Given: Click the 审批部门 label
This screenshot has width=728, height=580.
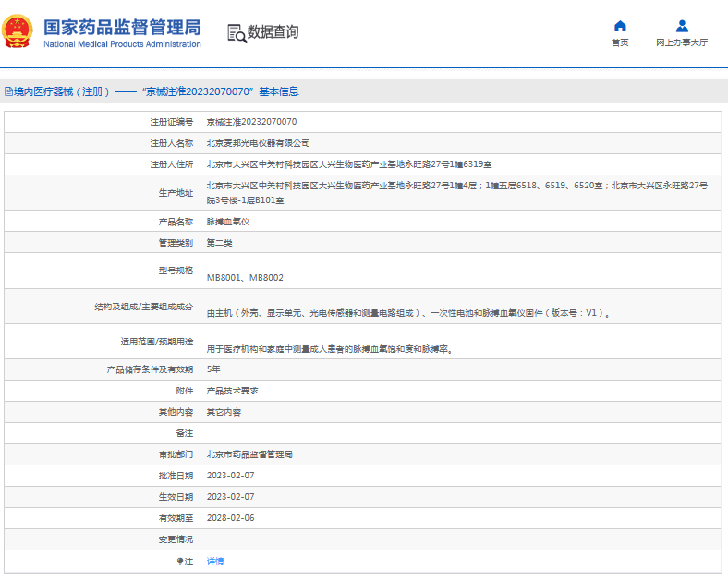Looking at the screenshot, I should [x=176, y=454].
